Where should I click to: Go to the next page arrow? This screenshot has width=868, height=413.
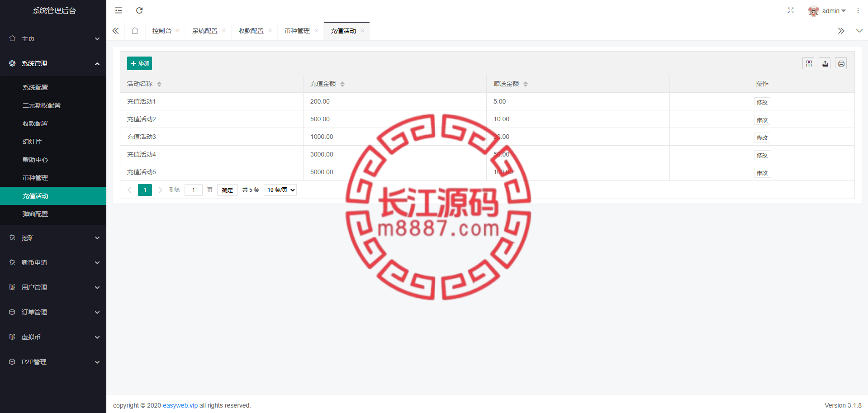(160, 190)
